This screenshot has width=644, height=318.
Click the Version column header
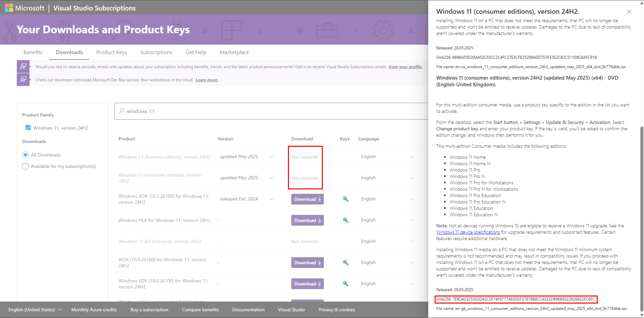[225, 139]
